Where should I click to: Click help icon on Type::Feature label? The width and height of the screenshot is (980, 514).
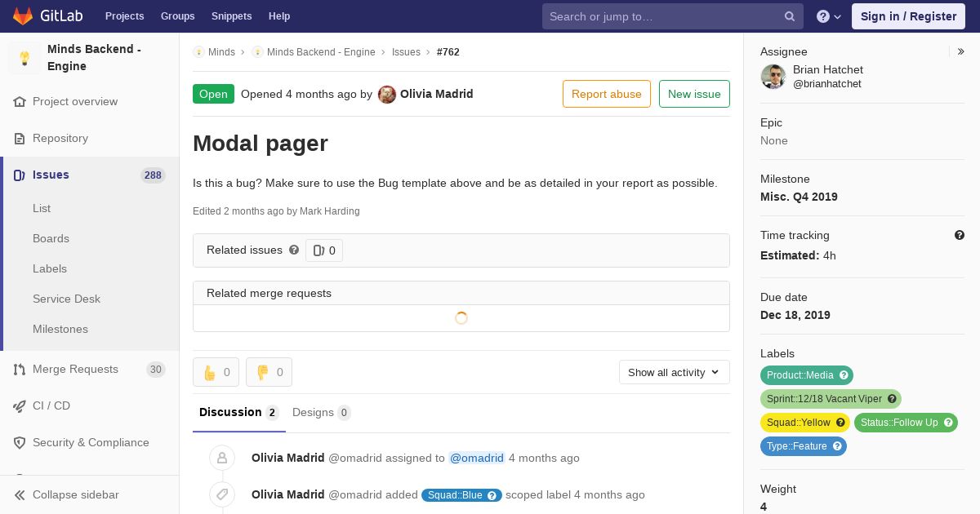pos(838,446)
